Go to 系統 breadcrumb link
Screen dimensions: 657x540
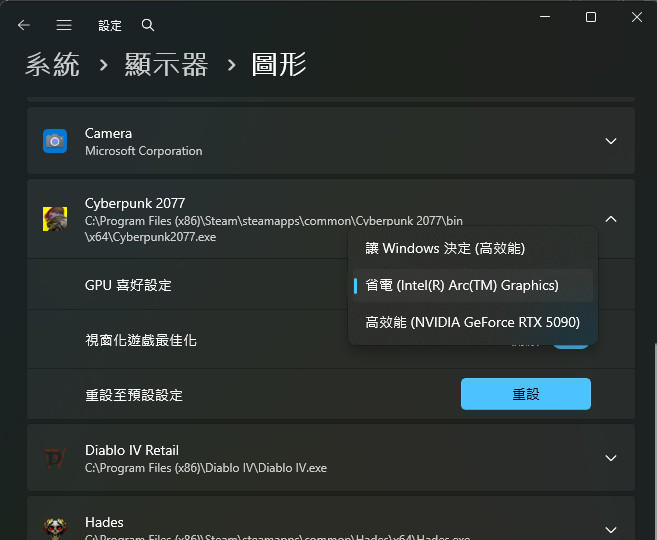[x=52, y=66]
